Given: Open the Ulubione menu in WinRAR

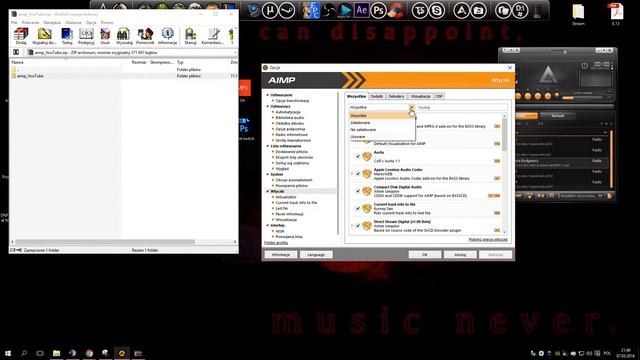Looking at the screenshot, I should pyautogui.click(x=73, y=22).
